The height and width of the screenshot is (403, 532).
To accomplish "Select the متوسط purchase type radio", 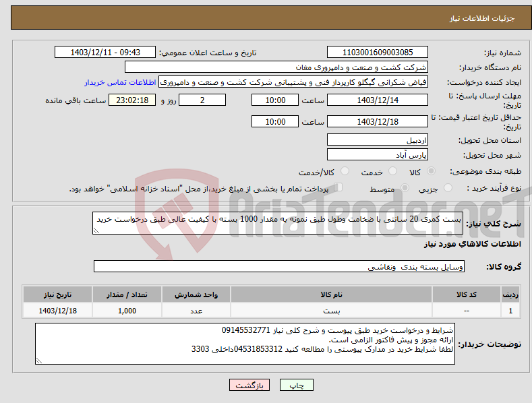I will (x=405, y=188).
